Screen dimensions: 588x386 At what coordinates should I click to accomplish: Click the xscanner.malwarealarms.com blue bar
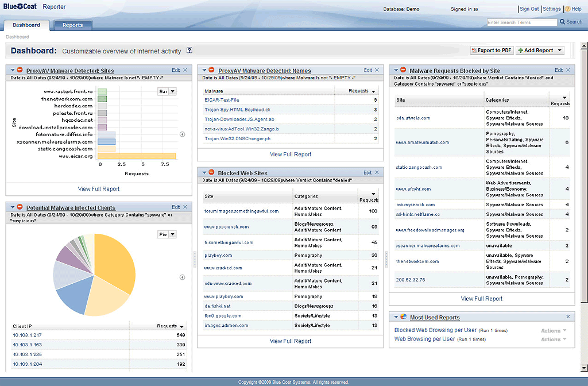pyautogui.click(x=106, y=142)
